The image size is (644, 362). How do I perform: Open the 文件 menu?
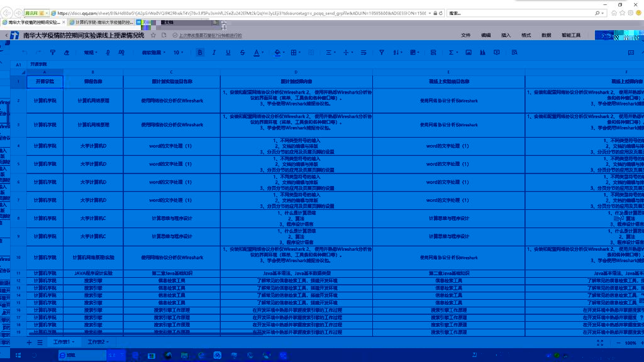[466, 35]
